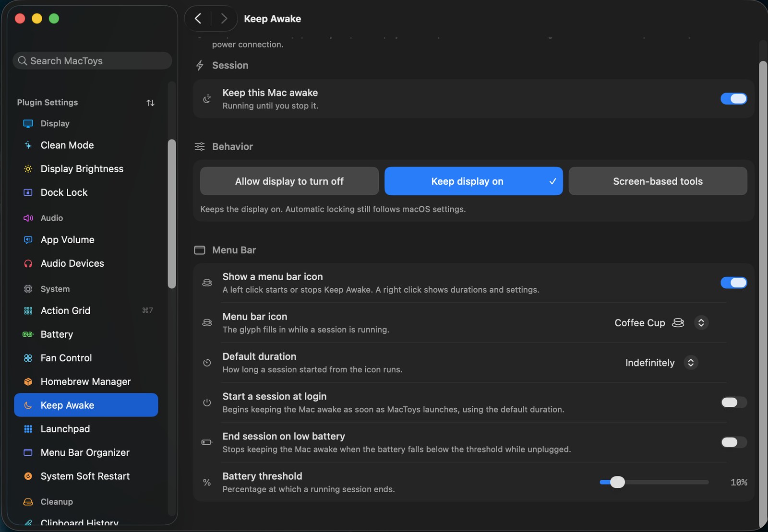Select Keep display on option

[474, 181]
